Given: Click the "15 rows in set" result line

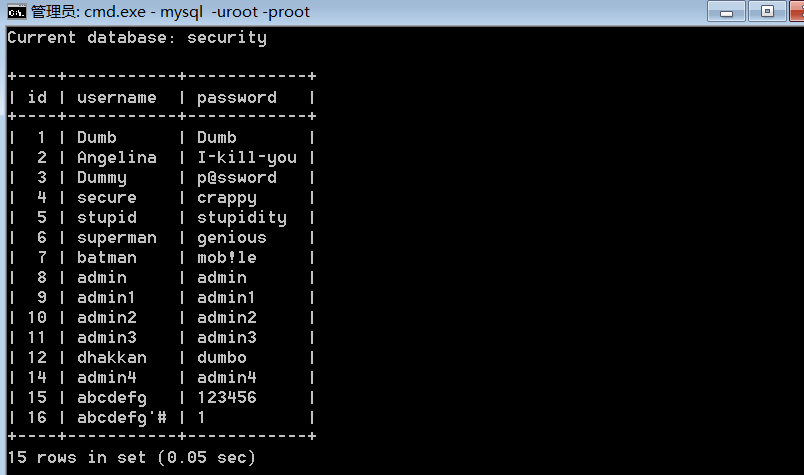Looking at the screenshot, I should [131, 458].
